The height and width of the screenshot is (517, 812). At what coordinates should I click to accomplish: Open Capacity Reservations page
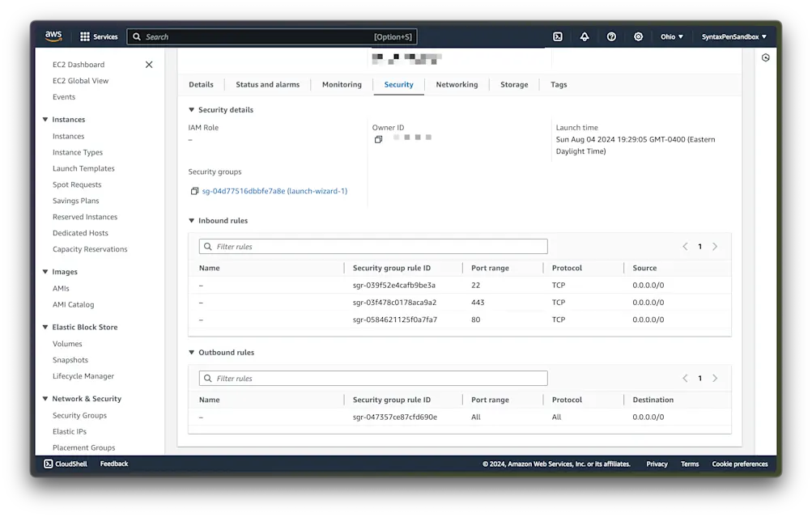pyautogui.click(x=90, y=249)
